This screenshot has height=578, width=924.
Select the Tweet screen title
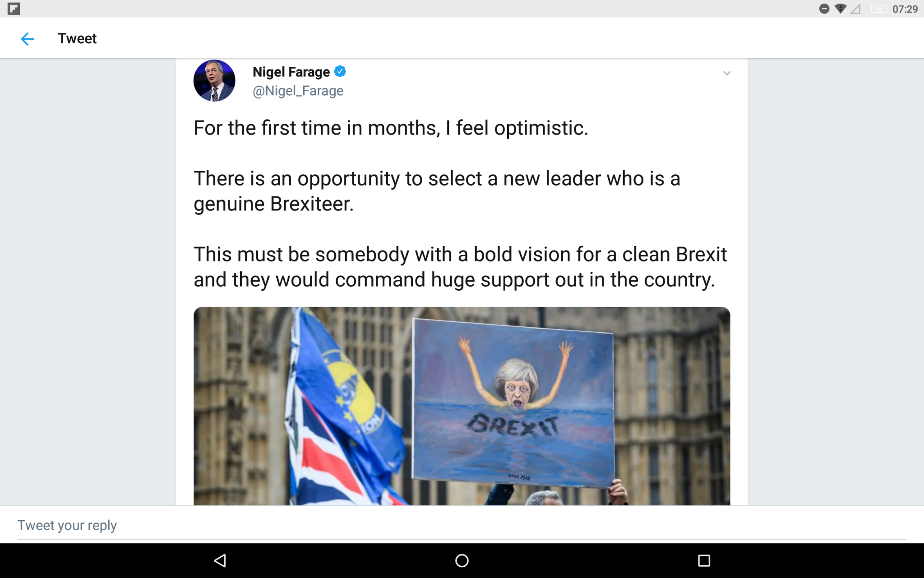click(x=77, y=38)
